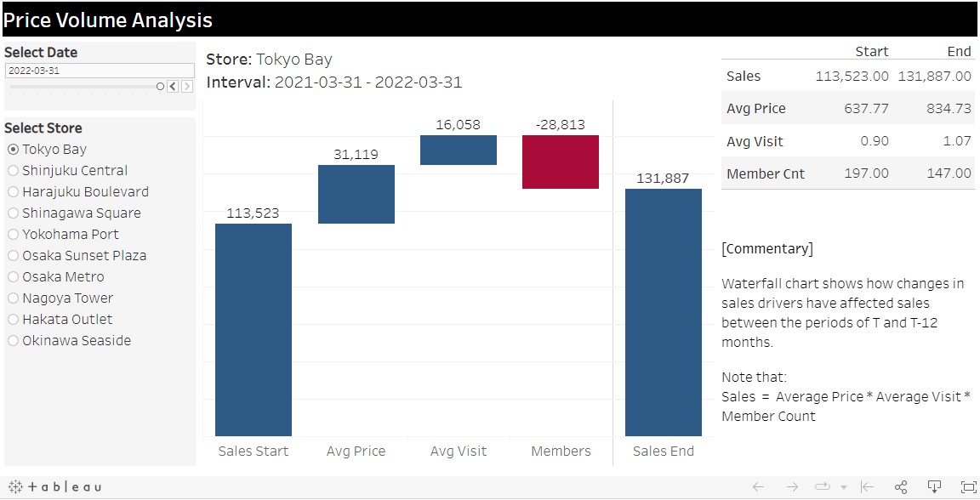Open the replay speed dropdown arrow
The width and height of the screenshot is (980, 500).
[x=843, y=488]
